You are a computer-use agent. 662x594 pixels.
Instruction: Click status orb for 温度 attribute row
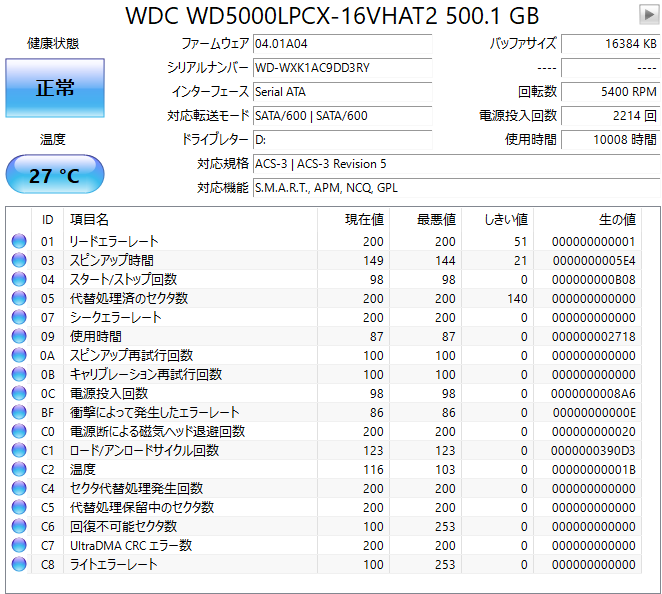coord(18,469)
